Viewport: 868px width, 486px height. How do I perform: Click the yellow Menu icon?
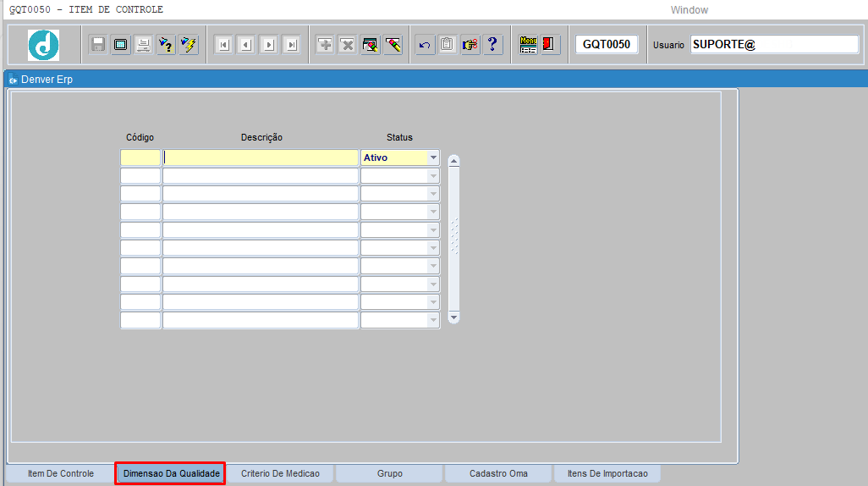[x=528, y=45]
